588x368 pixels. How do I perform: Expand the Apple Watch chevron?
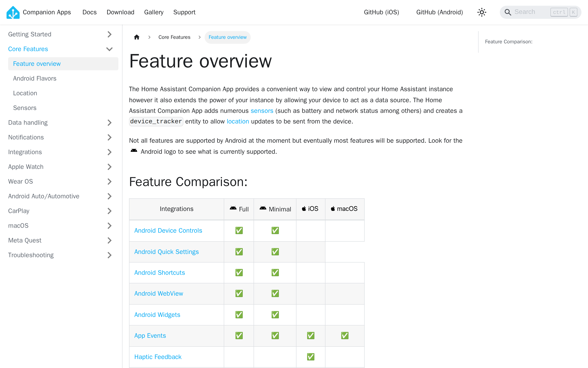click(109, 167)
